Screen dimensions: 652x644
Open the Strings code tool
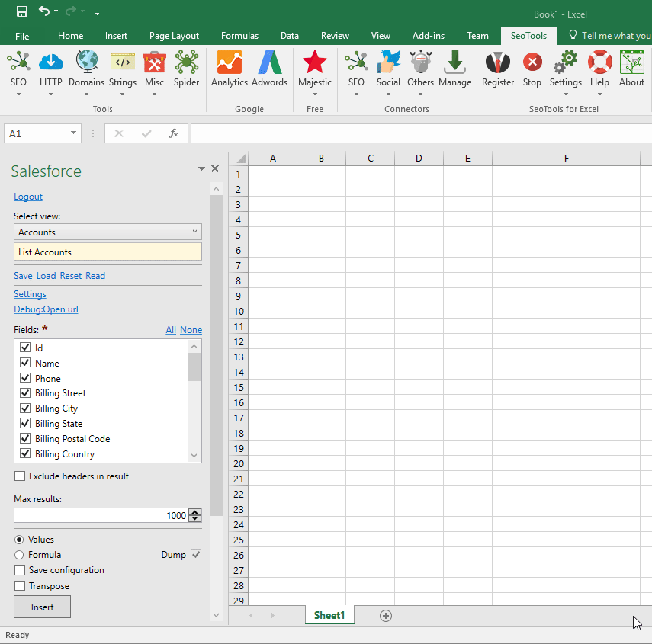123,62
